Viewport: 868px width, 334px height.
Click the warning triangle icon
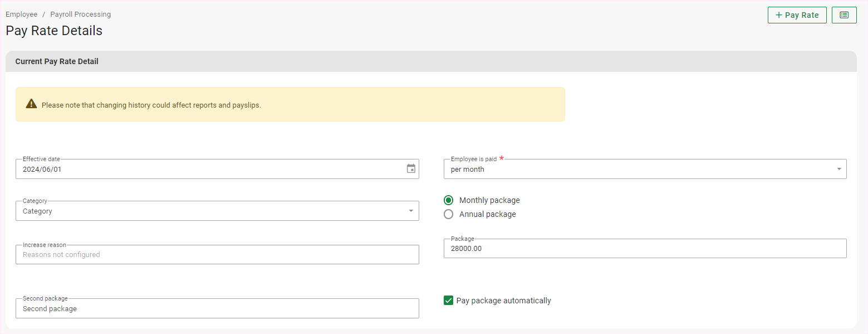click(31, 104)
